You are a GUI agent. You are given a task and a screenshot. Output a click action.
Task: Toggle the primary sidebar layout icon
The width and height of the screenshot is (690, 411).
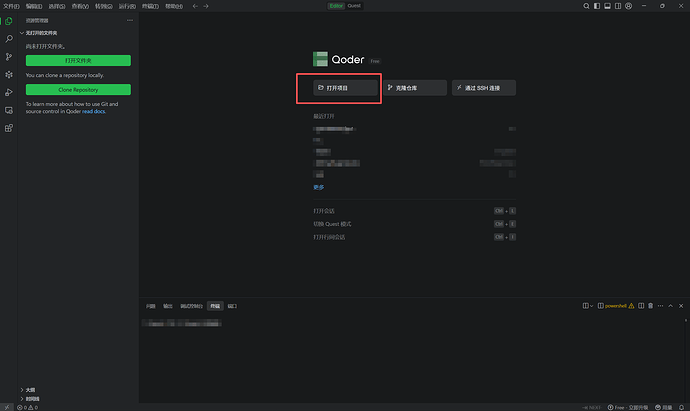(596, 6)
